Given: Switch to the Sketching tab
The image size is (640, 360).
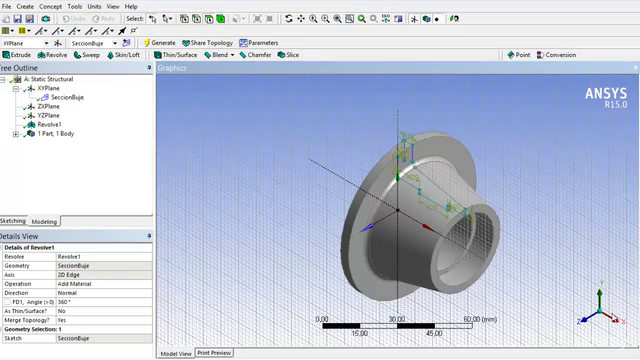Looking at the screenshot, I should point(13,221).
